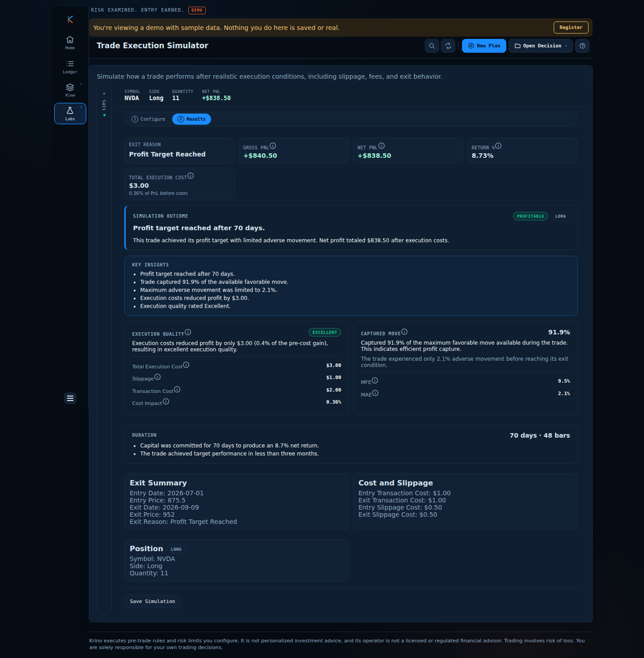Show info for Slippage row
The image size is (644, 658).
157,377
